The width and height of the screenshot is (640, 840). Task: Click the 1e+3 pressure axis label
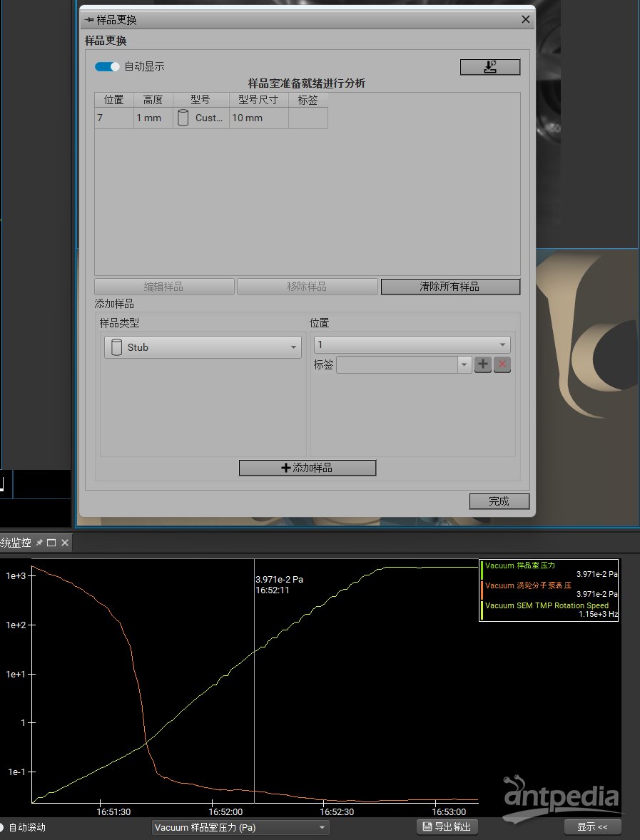click(16, 576)
